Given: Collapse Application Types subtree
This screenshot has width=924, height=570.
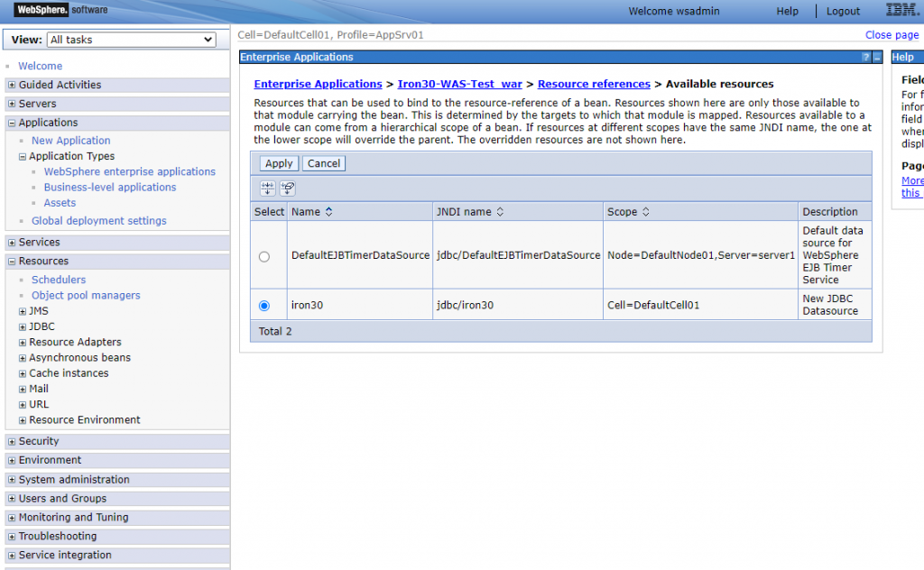Looking at the screenshot, I should (23, 157).
